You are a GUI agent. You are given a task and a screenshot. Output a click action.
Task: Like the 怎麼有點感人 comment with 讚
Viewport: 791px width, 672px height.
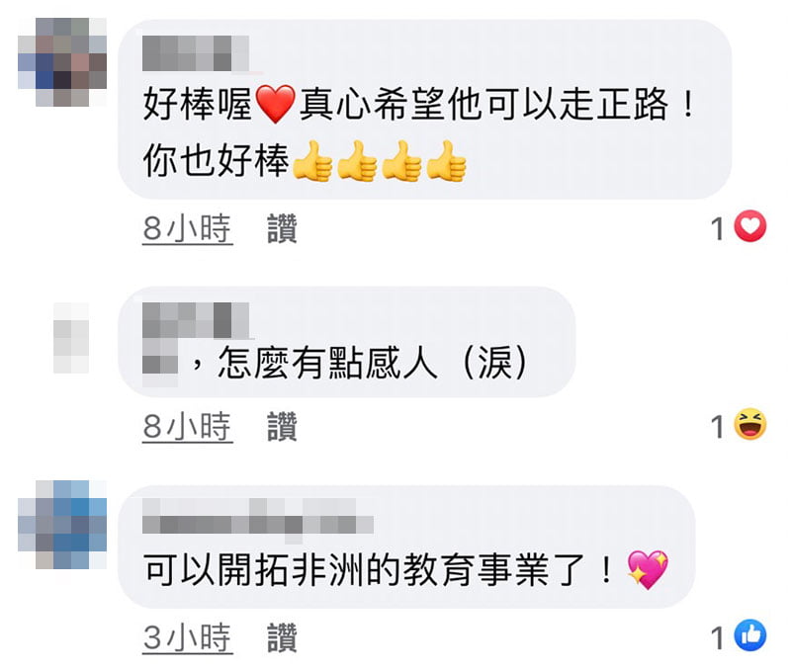pyautogui.click(x=282, y=427)
